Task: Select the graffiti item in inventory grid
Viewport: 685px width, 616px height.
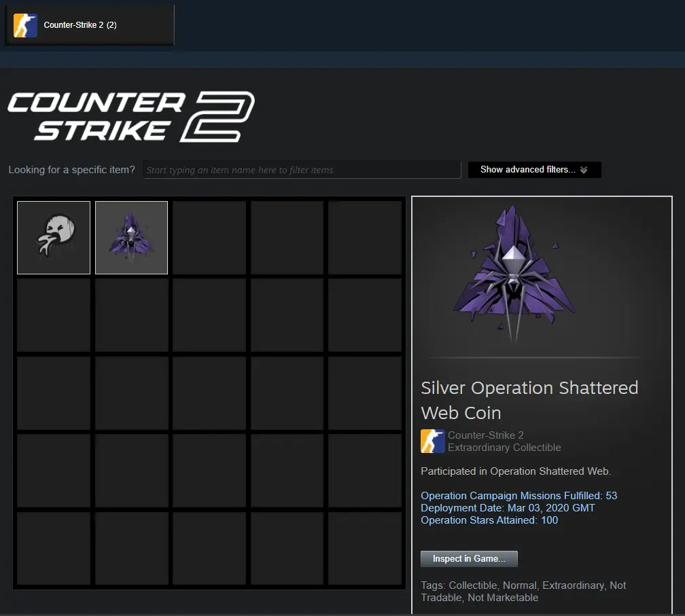Action: pos(54,238)
